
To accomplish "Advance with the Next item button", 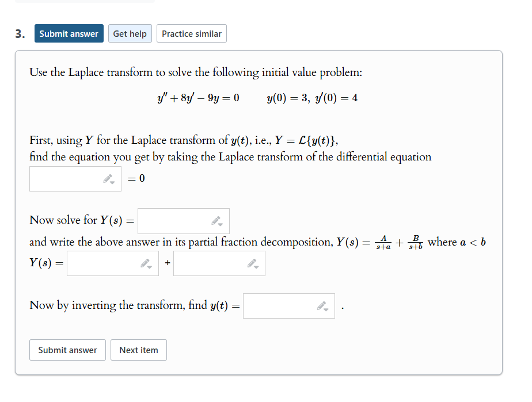I will coord(138,350).
